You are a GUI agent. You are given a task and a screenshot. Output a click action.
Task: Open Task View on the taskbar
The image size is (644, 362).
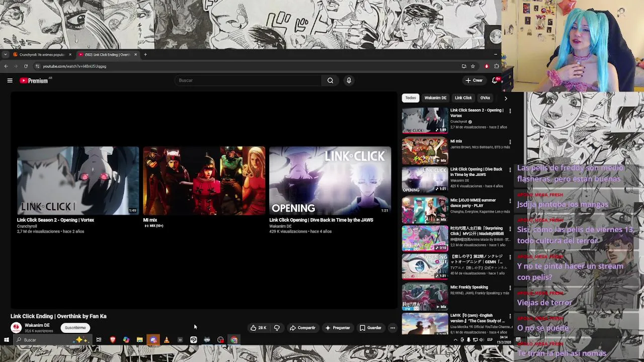tap(99, 340)
